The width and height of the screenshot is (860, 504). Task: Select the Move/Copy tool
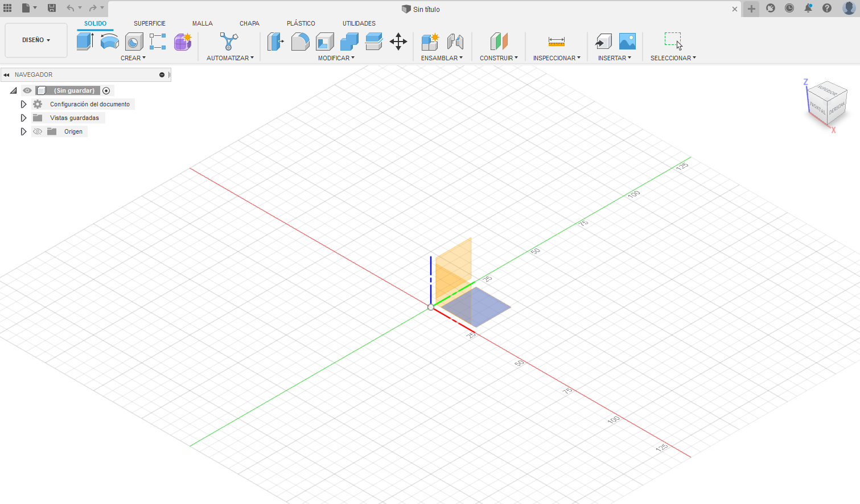click(398, 42)
